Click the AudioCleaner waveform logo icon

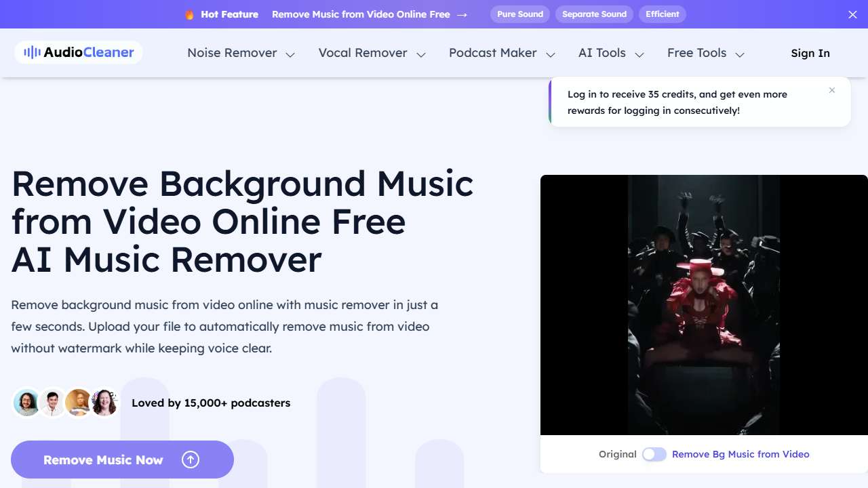[31, 52]
